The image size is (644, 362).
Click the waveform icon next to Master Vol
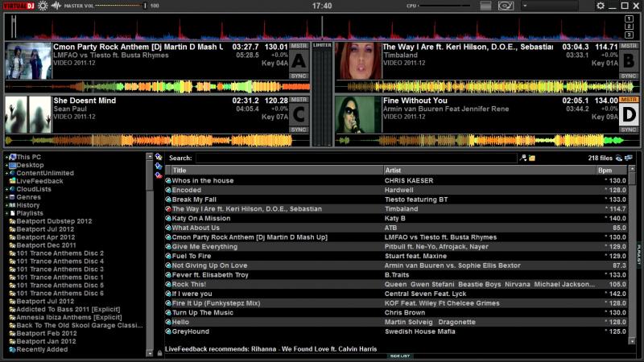point(56,6)
